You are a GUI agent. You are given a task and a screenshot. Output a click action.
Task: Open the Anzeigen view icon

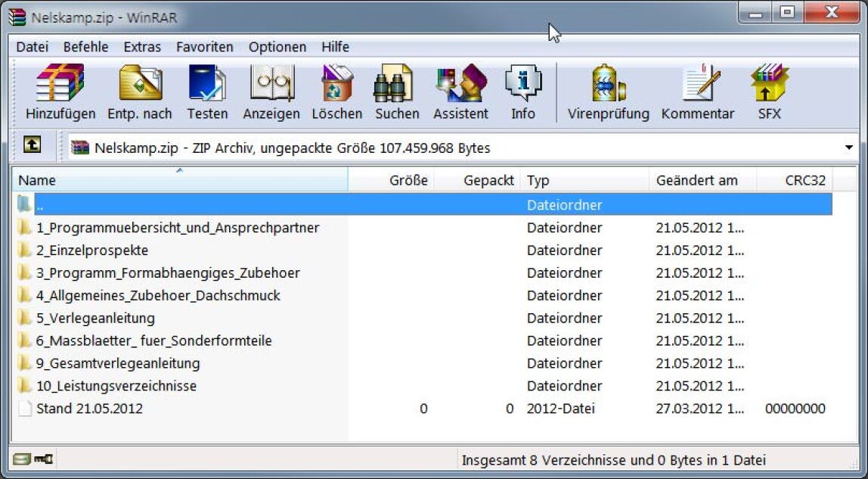tap(271, 83)
